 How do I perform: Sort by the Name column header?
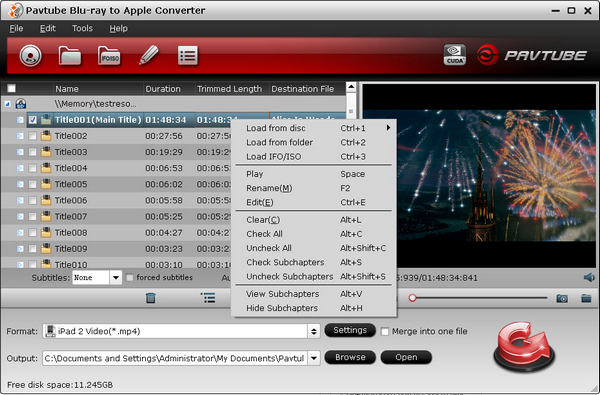(98, 89)
